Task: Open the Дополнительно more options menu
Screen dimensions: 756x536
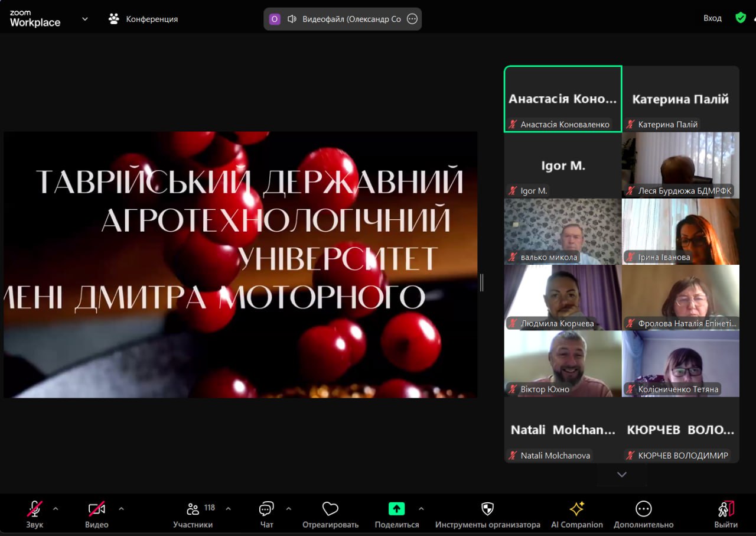Action: pos(643,514)
